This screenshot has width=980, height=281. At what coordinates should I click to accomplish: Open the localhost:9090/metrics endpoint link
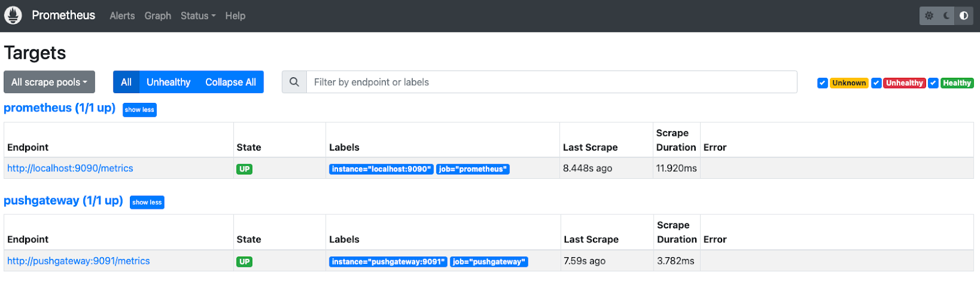[70, 168]
